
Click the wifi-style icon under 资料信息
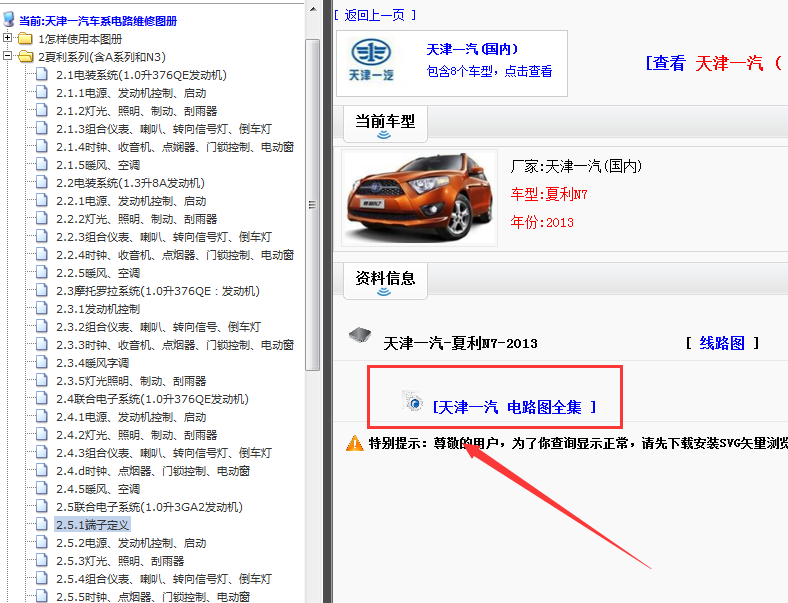pyautogui.click(x=384, y=291)
